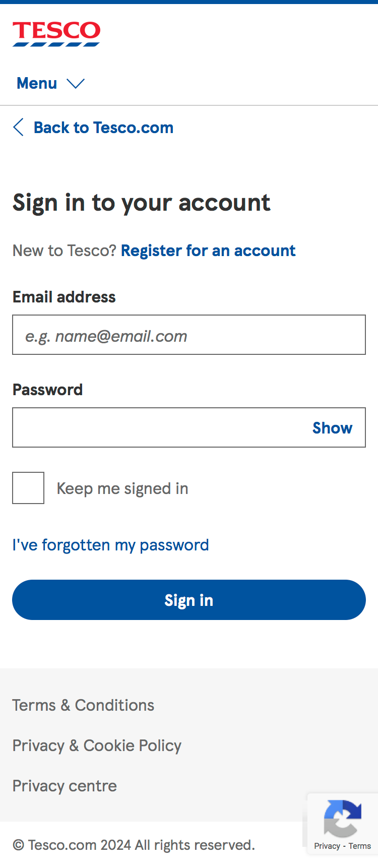The width and height of the screenshot is (378, 868).
Task: Enable Keep me signed in
Action: pyautogui.click(x=28, y=487)
